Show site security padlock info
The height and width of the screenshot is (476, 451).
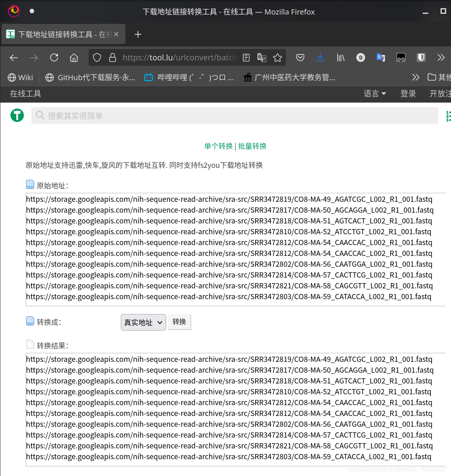coord(113,57)
